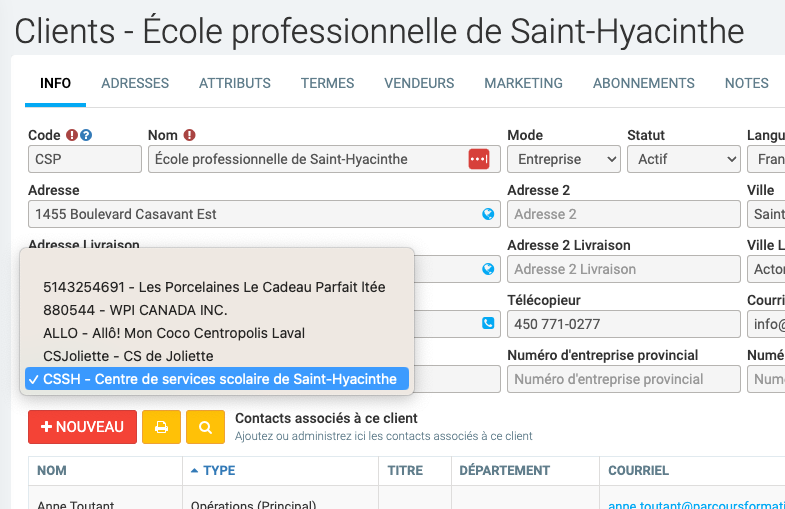785x509 pixels.
Task: Click the yellow print icon button
Action: [x=161, y=427]
